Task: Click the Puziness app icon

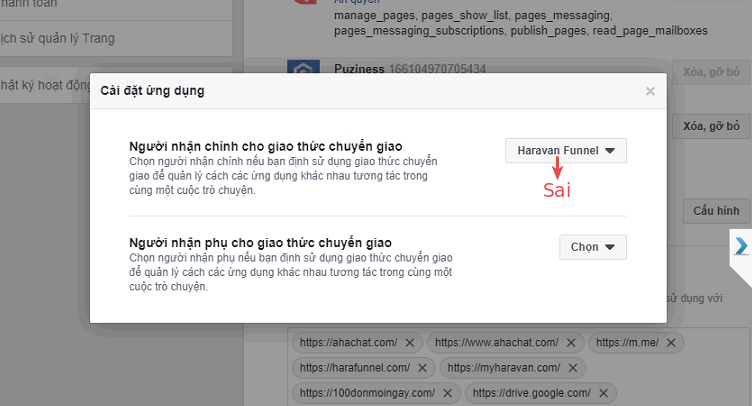Action: [303, 67]
